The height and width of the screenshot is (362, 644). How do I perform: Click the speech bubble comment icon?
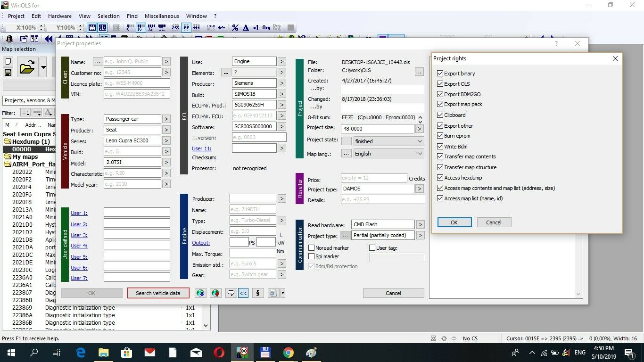click(231, 293)
